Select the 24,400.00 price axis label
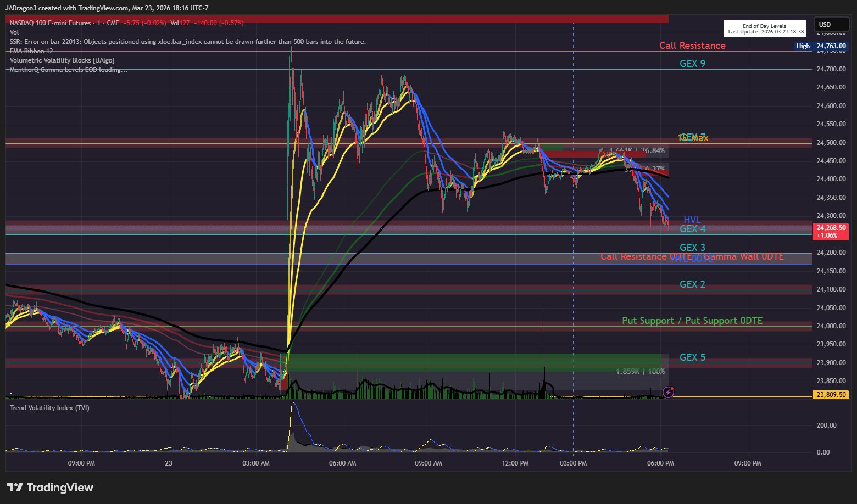This screenshot has width=857, height=504. point(831,179)
